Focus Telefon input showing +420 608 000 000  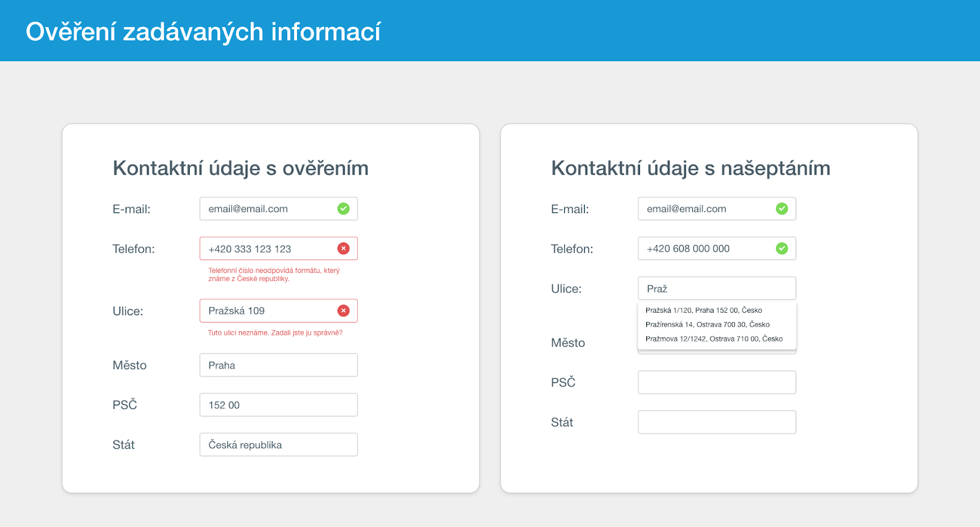[717, 249]
